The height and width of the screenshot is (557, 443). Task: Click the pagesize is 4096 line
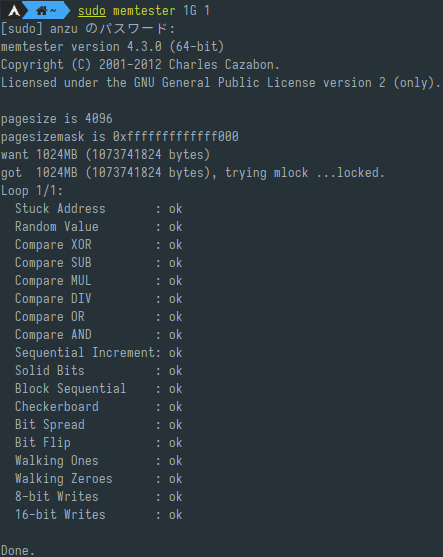click(x=56, y=119)
